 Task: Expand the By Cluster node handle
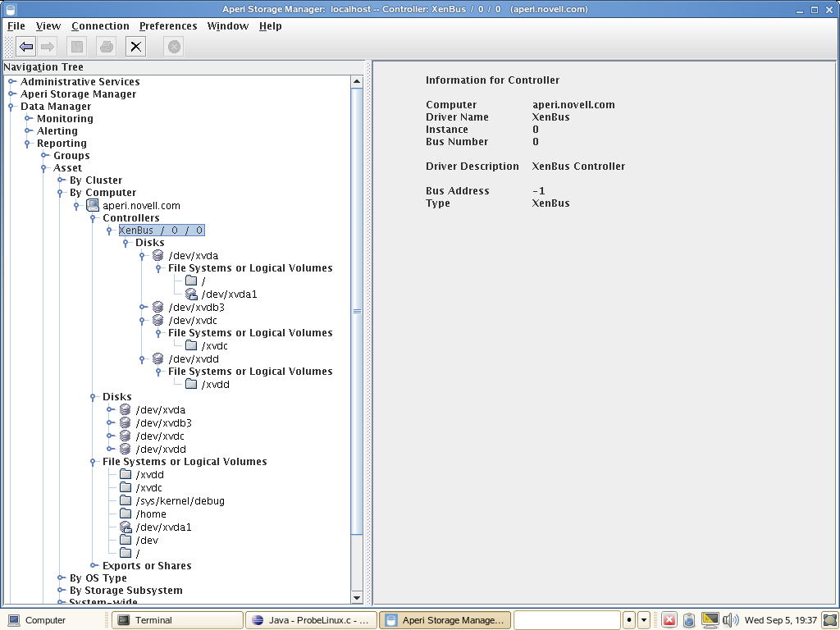coord(62,180)
